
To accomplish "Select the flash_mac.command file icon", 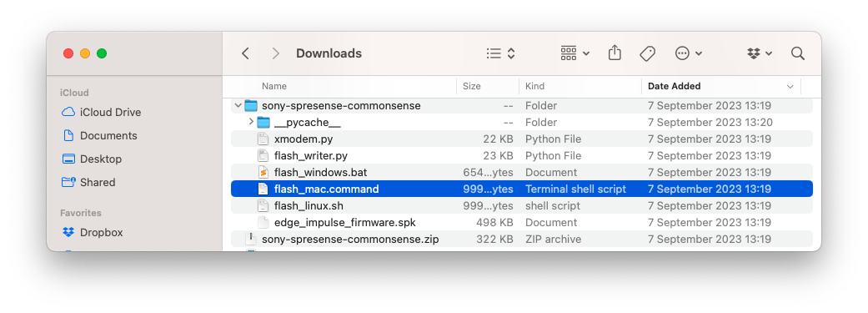I will (263, 189).
